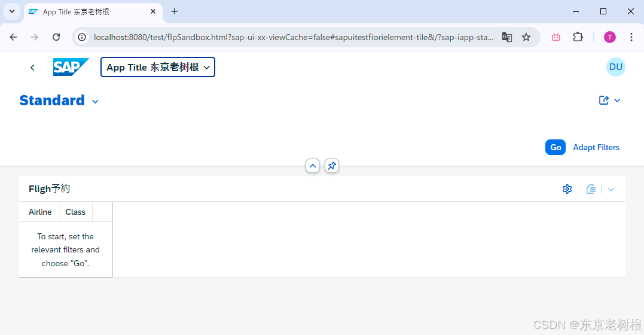Expand export options dropdown arrow
This screenshot has width=644, height=335.
point(611,190)
